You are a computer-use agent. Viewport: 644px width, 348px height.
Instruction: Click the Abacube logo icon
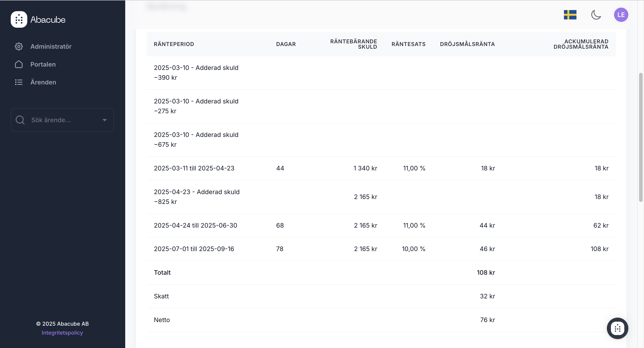pyautogui.click(x=19, y=19)
